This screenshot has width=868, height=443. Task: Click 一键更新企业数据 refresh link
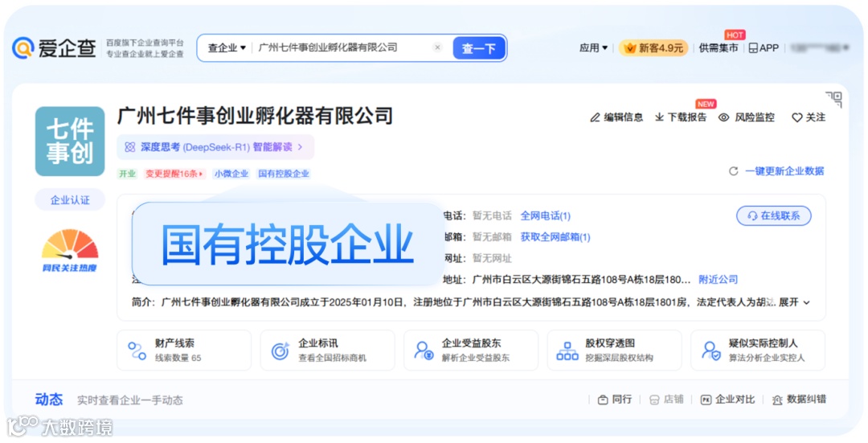(x=776, y=171)
